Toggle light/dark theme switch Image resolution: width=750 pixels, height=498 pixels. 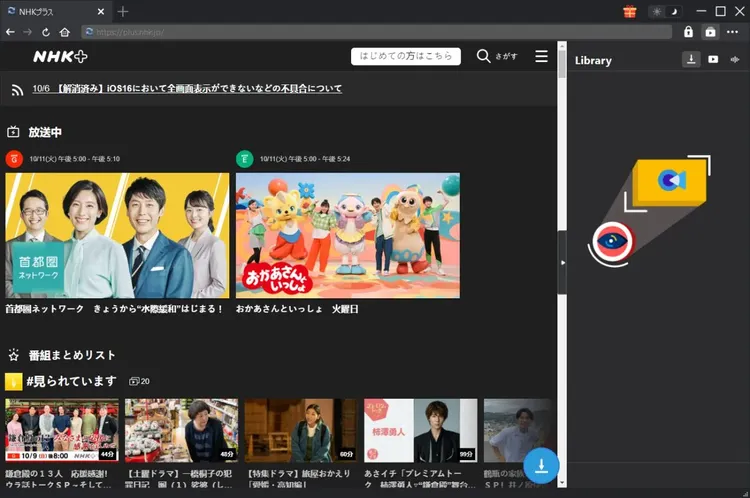[663, 11]
